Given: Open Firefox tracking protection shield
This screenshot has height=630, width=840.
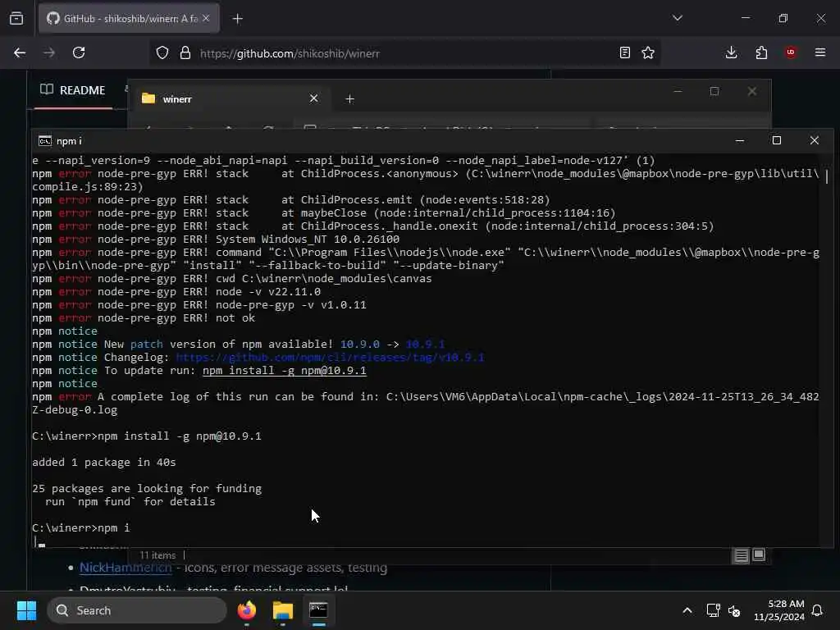Looking at the screenshot, I should (x=162, y=52).
